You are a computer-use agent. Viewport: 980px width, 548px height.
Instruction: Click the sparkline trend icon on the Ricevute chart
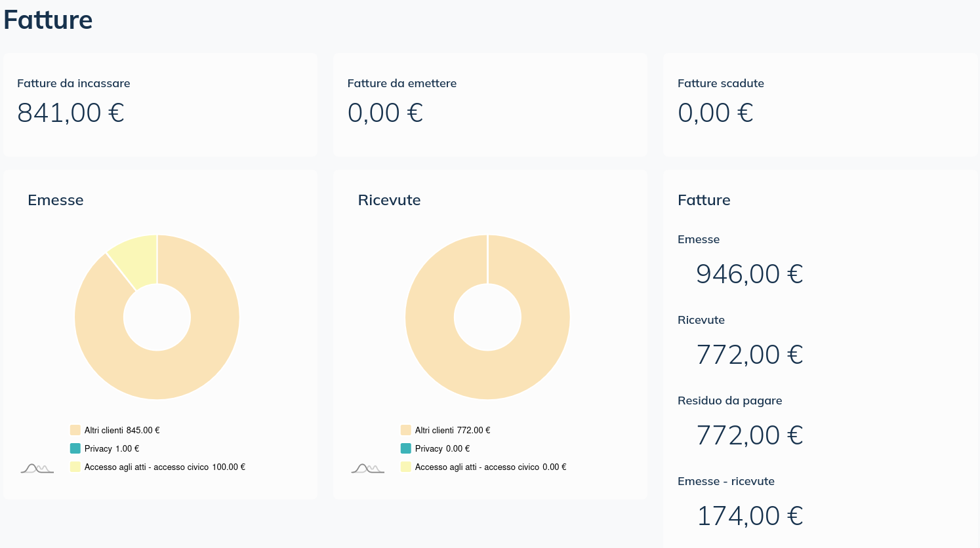click(x=367, y=467)
